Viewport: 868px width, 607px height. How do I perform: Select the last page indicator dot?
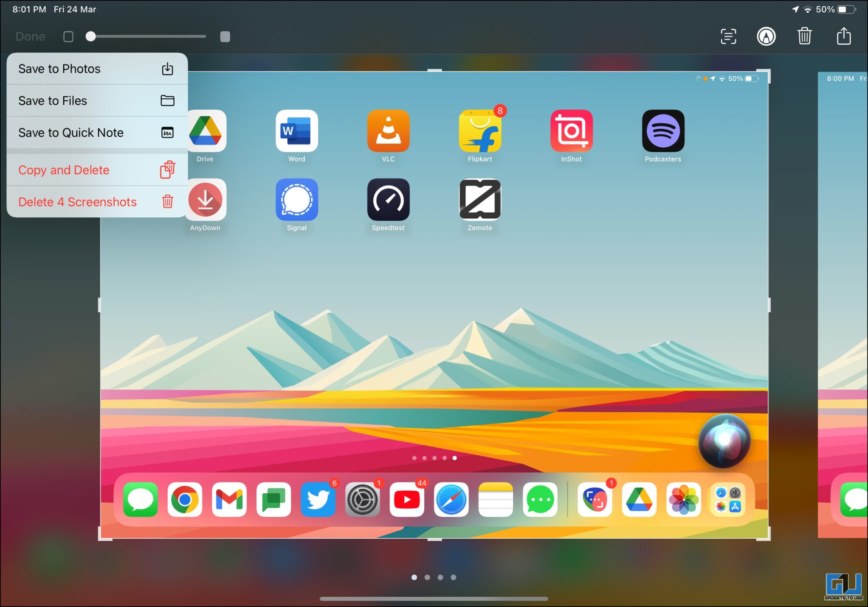pyautogui.click(x=454, y=577)
